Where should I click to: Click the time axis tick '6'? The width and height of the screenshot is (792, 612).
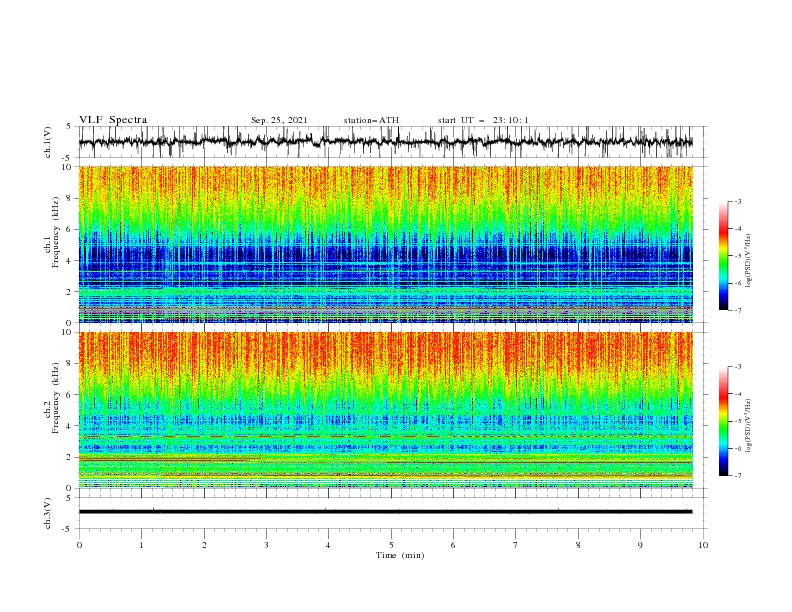pyautogui.click(x=453, y=545)
